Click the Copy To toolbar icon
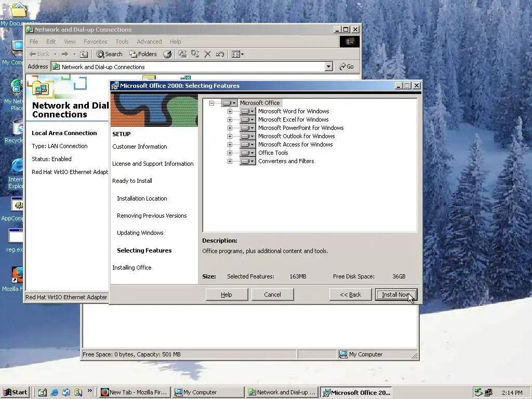532x399 pixels. coord(195,54)
